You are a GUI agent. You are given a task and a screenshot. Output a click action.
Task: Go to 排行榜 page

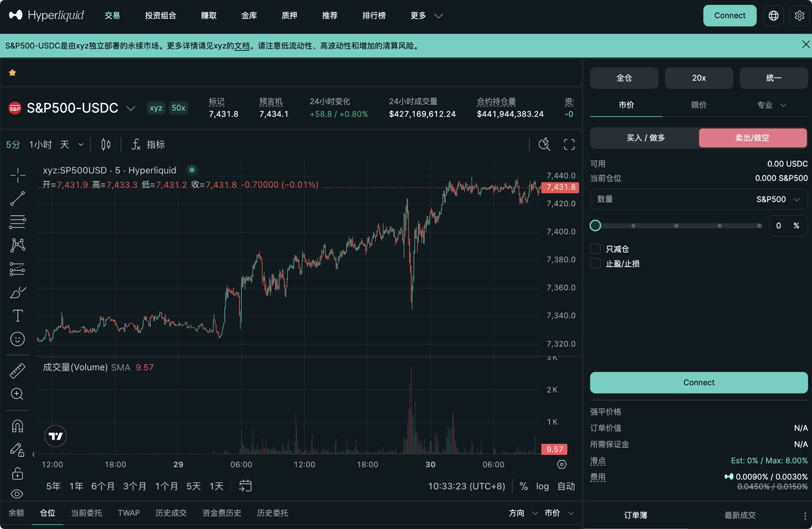pos(374,15)
